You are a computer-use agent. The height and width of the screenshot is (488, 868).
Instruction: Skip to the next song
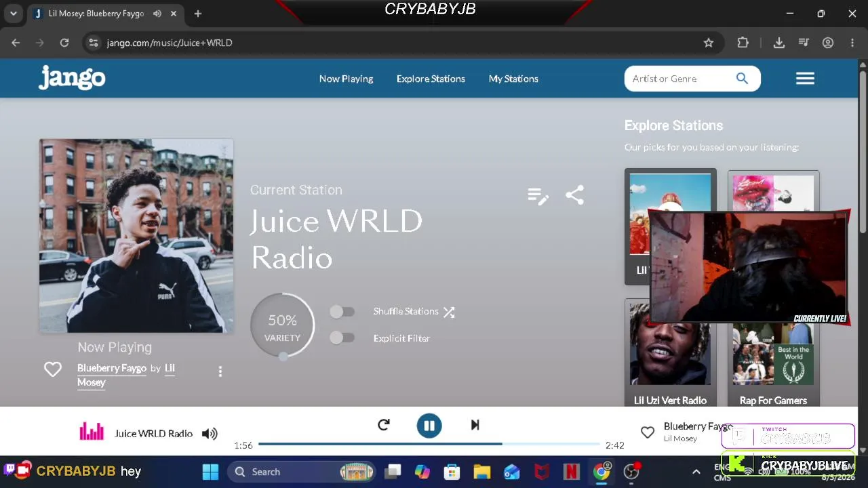(x=475, y=425)
